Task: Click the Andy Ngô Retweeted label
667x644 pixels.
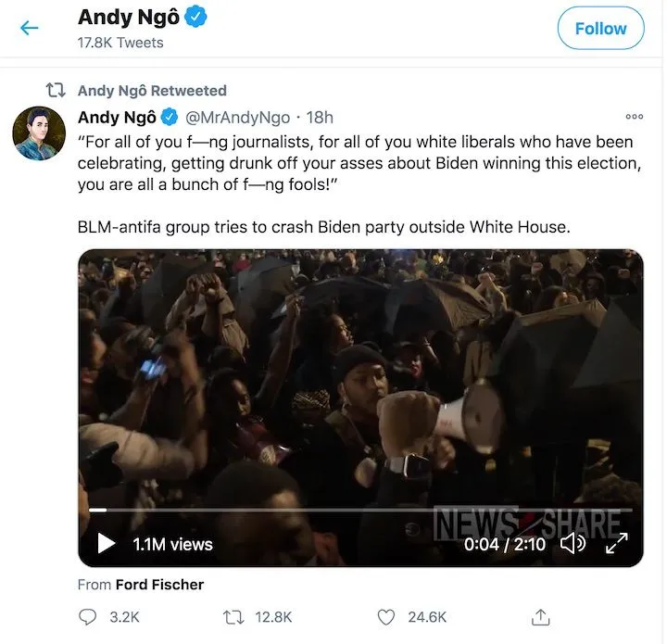Action: [x=152, y=91]
